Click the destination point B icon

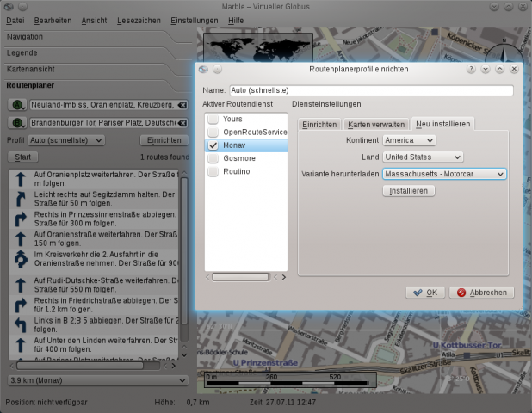tap(18, 123)
